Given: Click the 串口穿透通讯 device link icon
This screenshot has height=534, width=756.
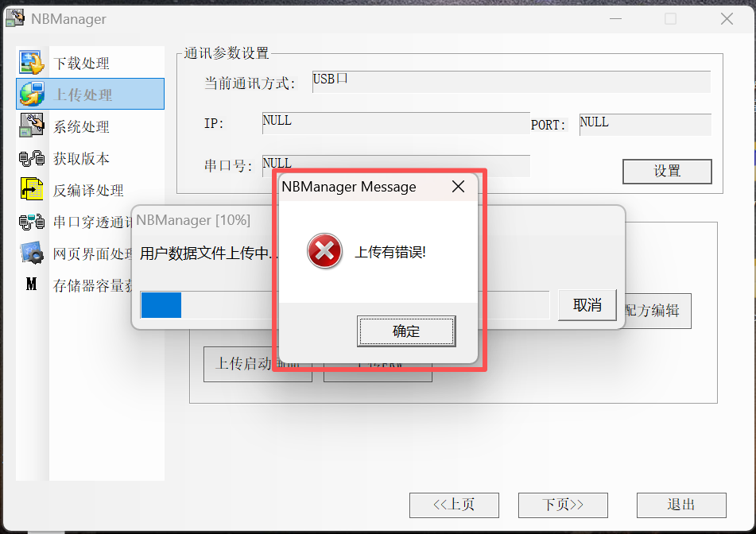Looking at the screenshot, I should coord(32,222).
